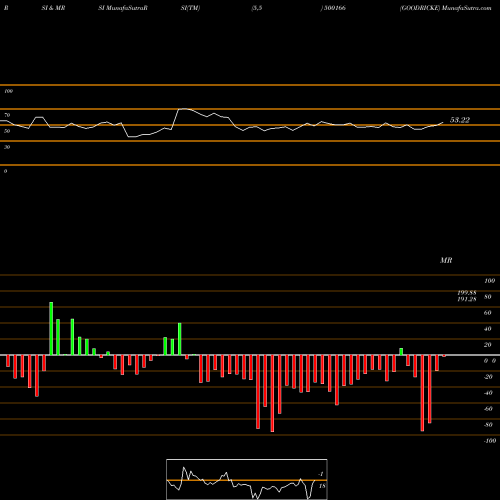
Task: Click the RSI value label 53.22
Action: 460,120
